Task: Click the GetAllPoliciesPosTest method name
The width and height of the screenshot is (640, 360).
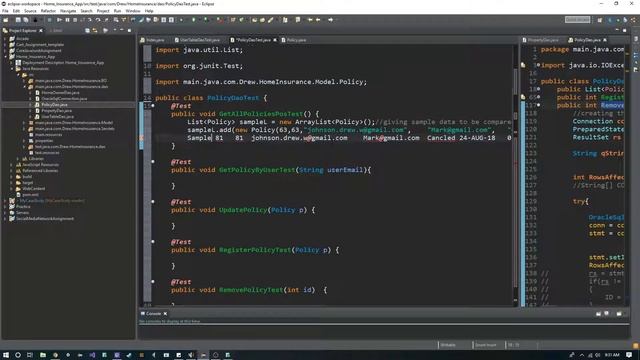Action: [x=261, y=114]
